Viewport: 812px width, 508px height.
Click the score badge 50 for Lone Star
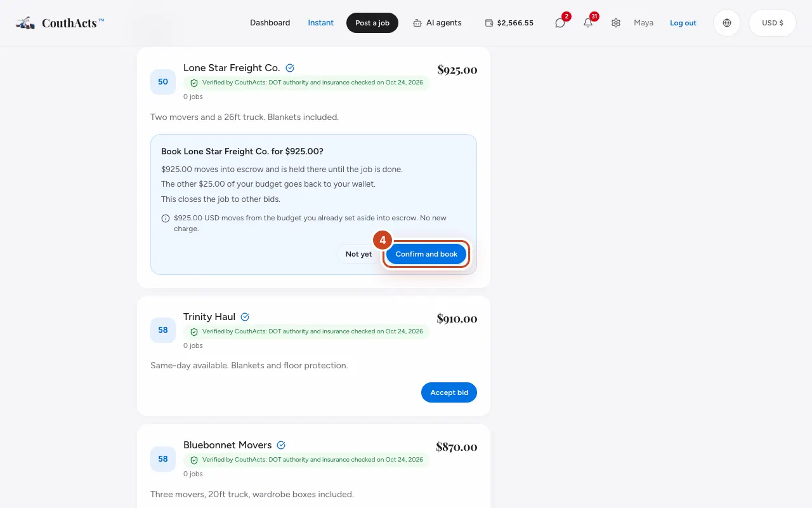[163, 82]
